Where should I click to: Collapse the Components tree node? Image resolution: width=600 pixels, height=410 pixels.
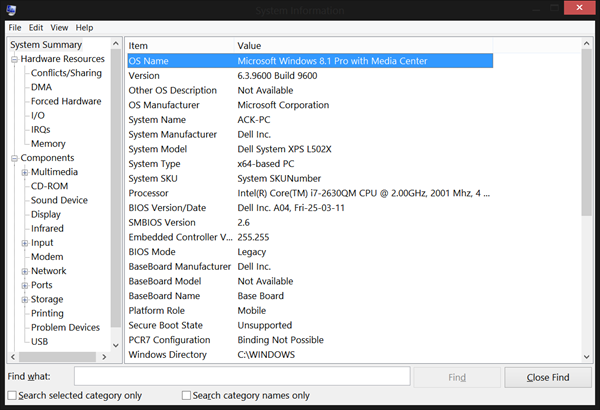click(x=13, y=158)
